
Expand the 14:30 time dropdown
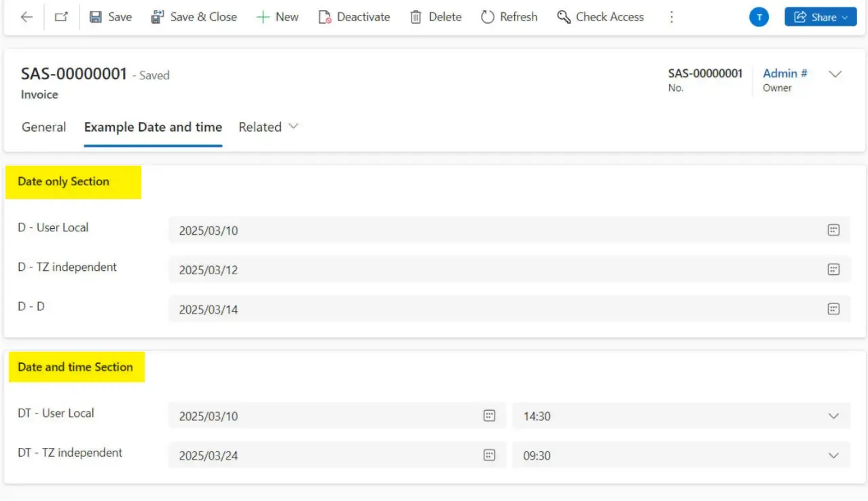(833, 416)
